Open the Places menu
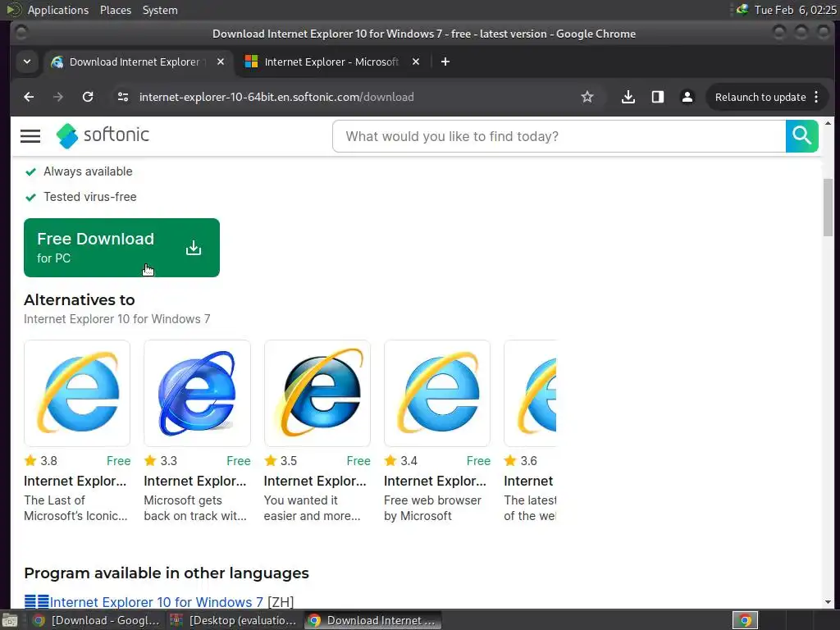 click(x=115, y=10)
